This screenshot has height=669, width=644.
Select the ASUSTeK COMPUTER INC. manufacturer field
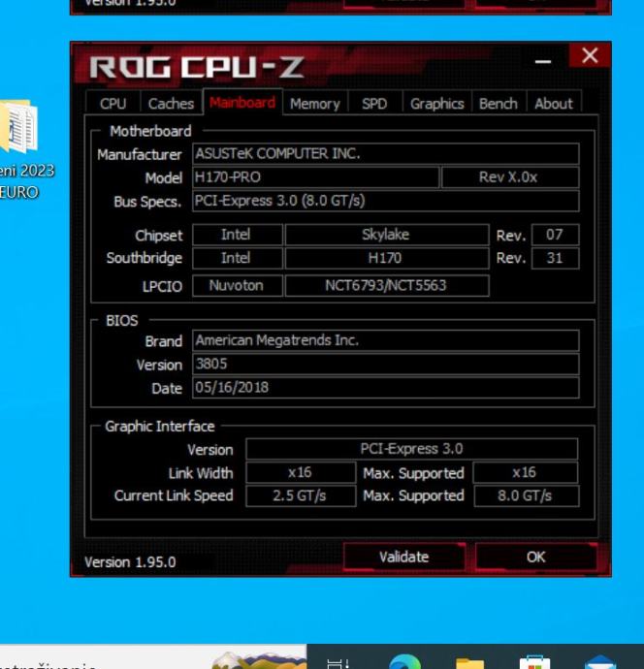(x=386, y=153)
